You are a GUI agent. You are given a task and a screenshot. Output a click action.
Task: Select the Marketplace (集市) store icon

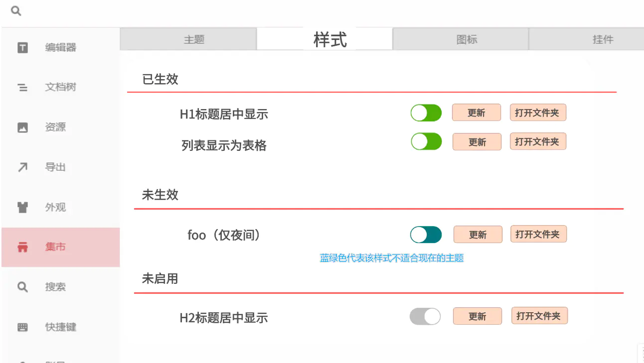[x=22, y=247]
